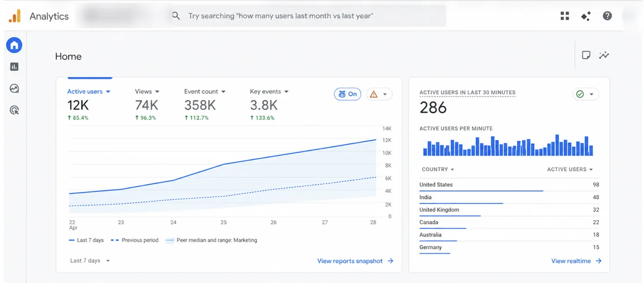Expand the Active users metric dropdown
This screenshot has width=644, height=283.
coord(89,92)
